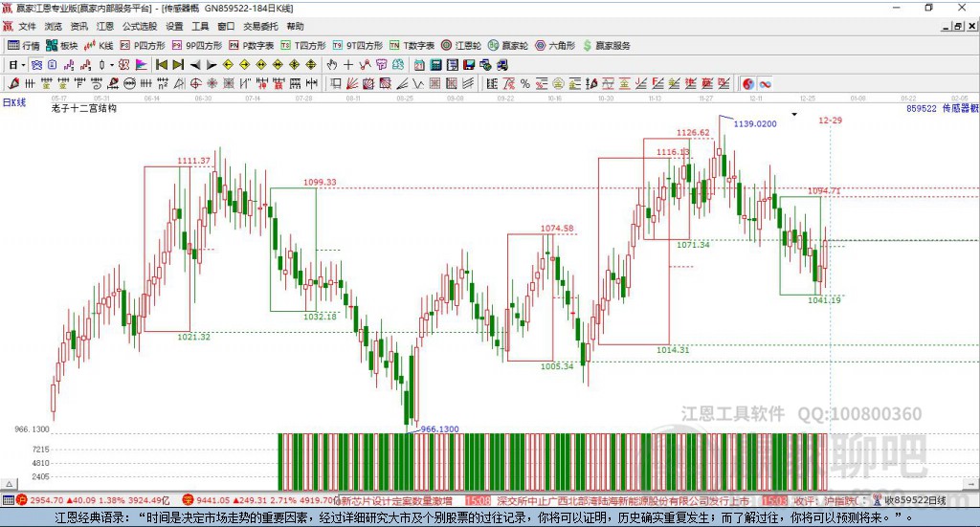Click the n² squared-lines tool icon

[x=163, y=83]
